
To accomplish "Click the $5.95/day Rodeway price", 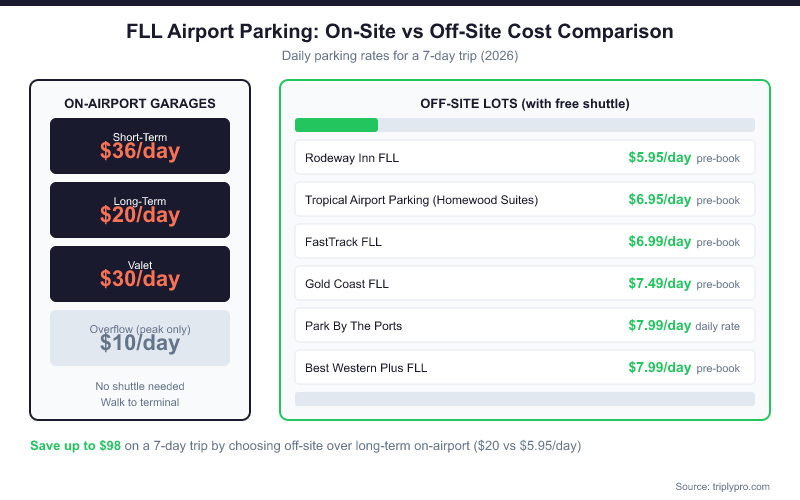I will coord(659,158).
